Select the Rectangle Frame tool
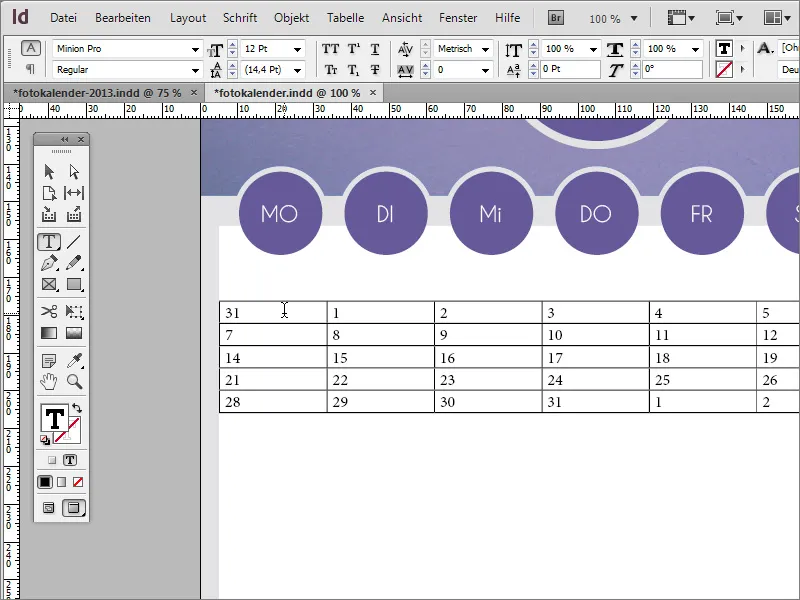 point(49,284)
